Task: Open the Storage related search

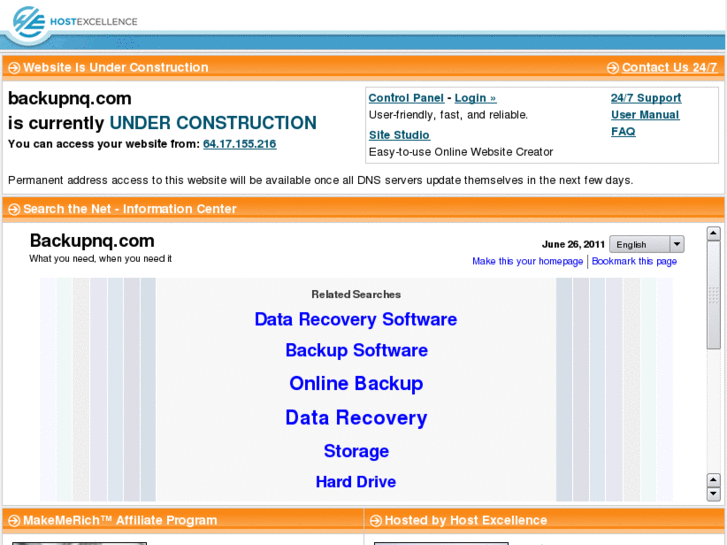Action: 356,451
